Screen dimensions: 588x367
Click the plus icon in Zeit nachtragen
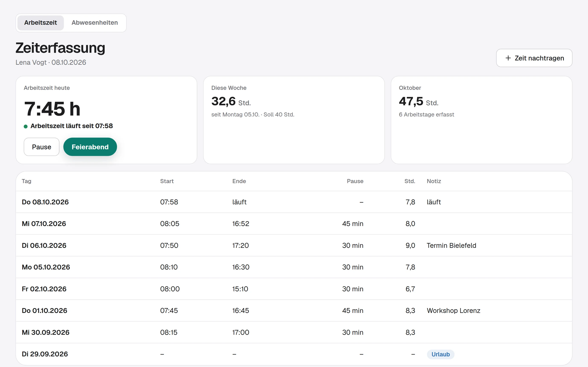click(x=508, y=58)
